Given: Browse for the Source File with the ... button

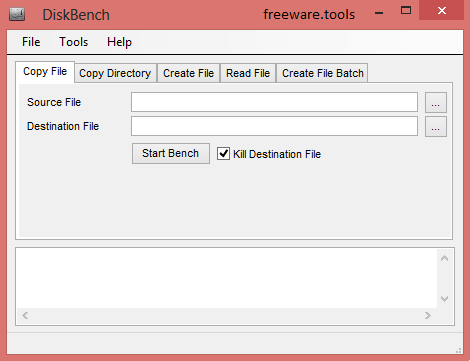Looking at the screenshot, I should [436, 102].
